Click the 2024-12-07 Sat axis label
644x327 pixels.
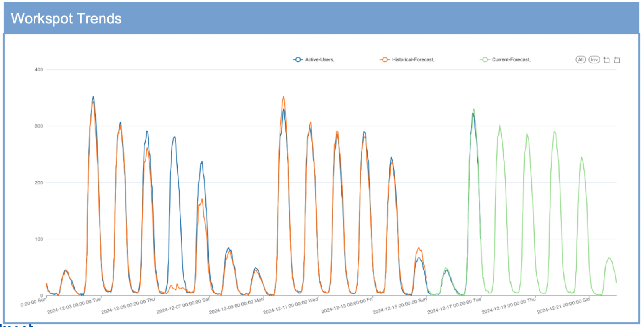click(183, 306)
